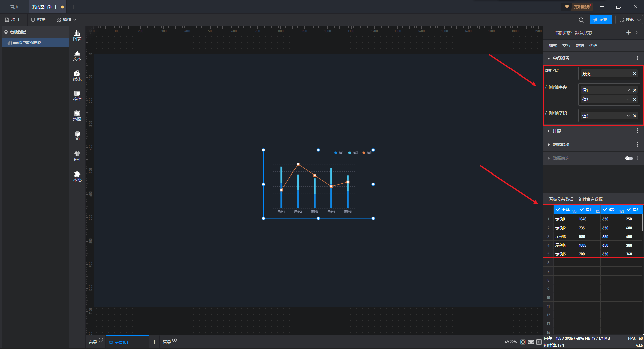Switch to the 代码 tab
The width and height of the screenshot is (644, 349).
(593, 46)
